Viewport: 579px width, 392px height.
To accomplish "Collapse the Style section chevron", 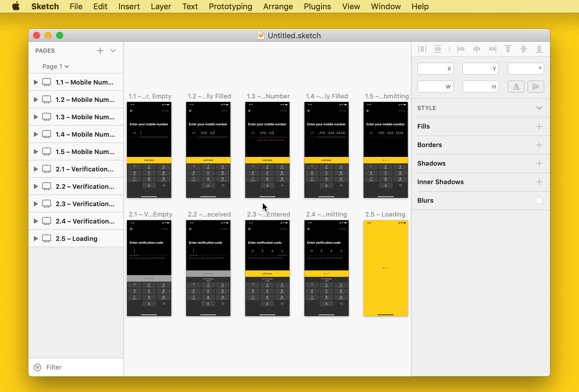I will [x=539, y=108].
